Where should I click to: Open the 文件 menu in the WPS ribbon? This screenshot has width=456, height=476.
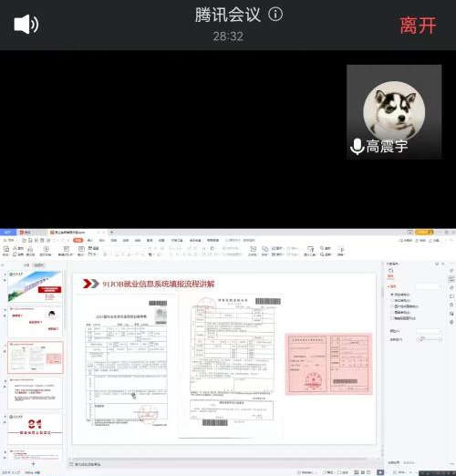[9, 240]
